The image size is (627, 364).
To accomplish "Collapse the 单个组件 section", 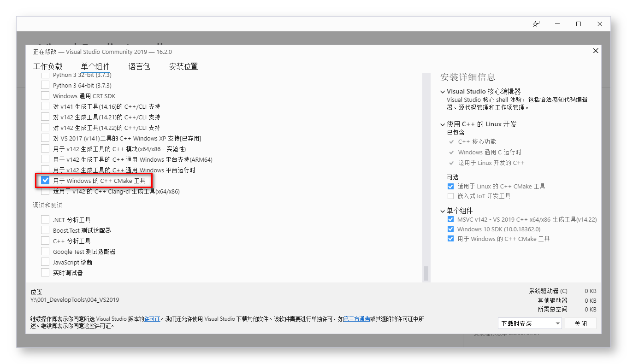I will coord(442,210).
